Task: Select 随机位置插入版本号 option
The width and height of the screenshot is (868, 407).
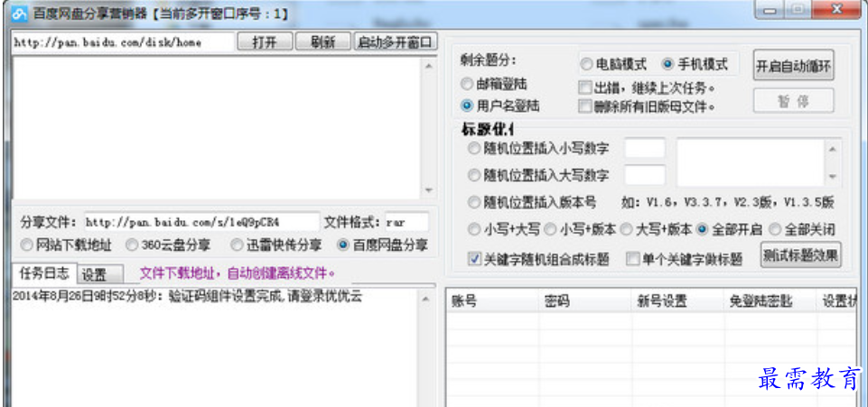Action: pyautogui.click(x=532, y=202)
